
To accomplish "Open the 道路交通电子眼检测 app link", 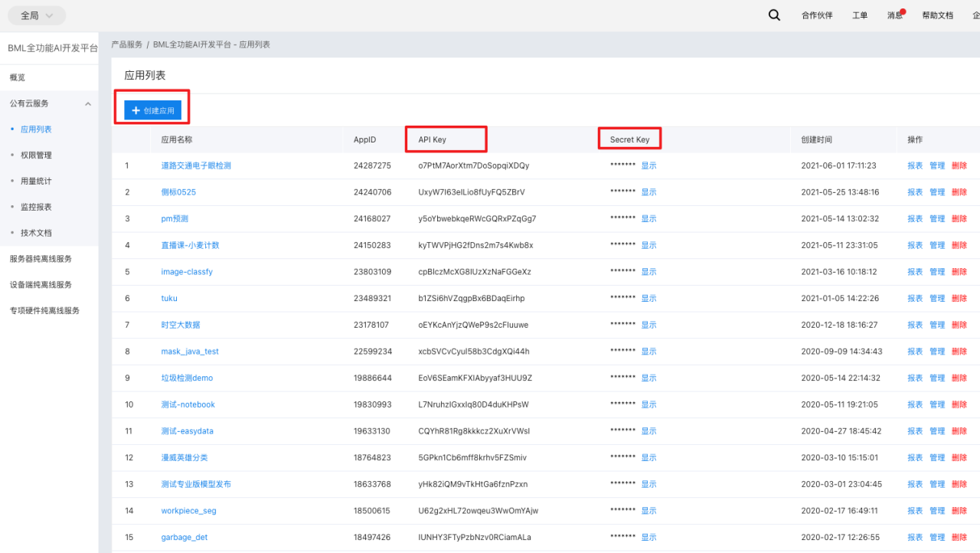I will [196, 165].
